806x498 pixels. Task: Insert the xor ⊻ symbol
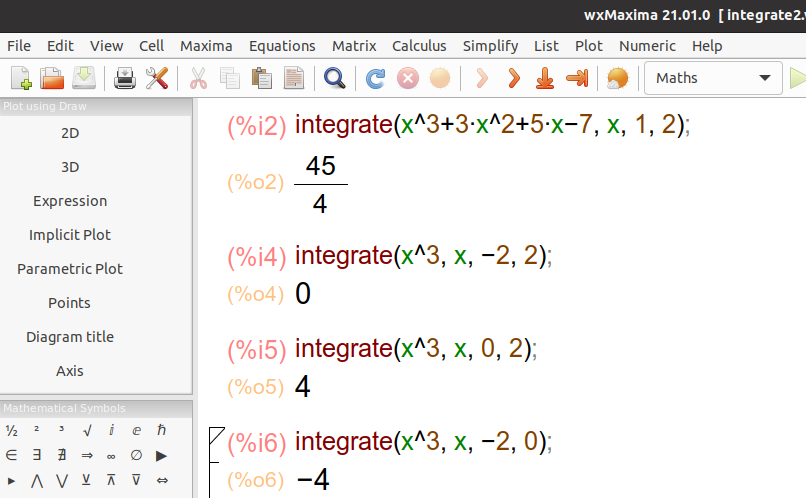tap(86, 480)
